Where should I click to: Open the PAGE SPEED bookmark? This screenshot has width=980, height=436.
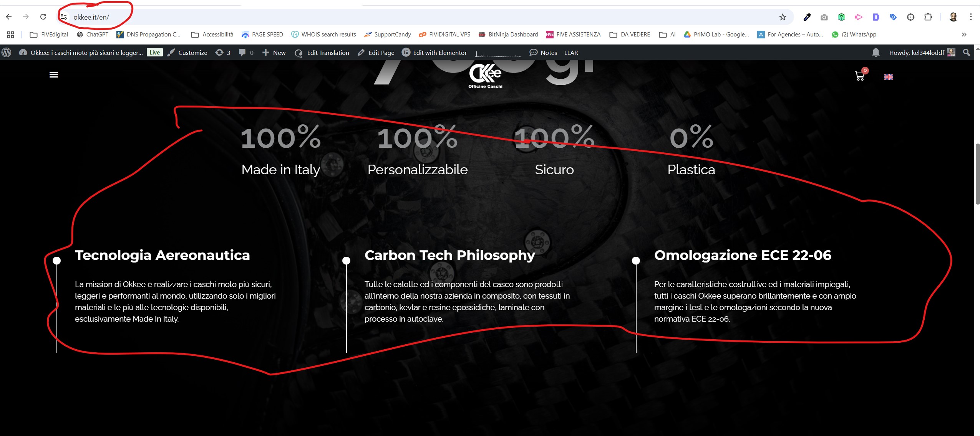point(262,35)
